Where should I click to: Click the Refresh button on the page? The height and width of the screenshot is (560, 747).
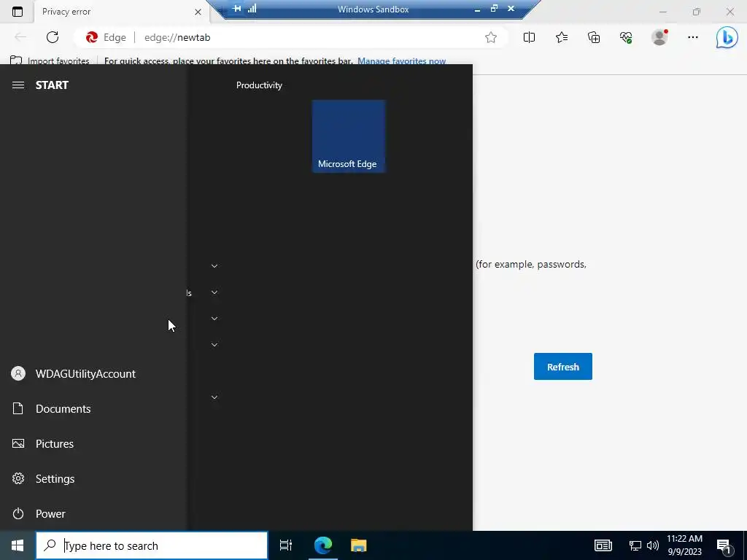click(563, 367)
